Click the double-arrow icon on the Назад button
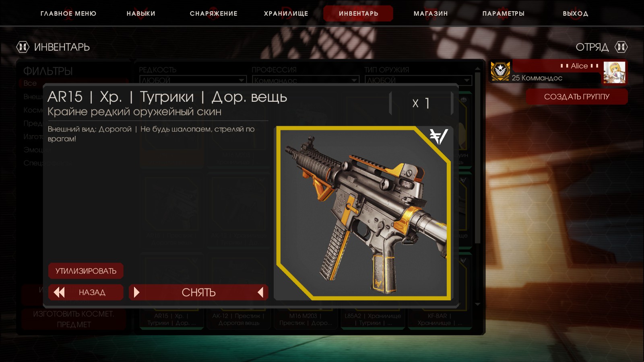The width and height of the screenshot is (644, 362). pos(59,292)
